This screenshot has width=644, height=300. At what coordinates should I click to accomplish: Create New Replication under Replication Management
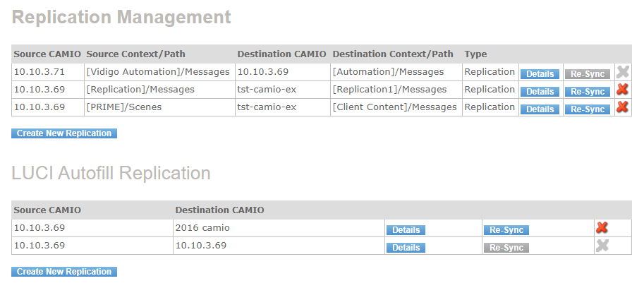64,133
